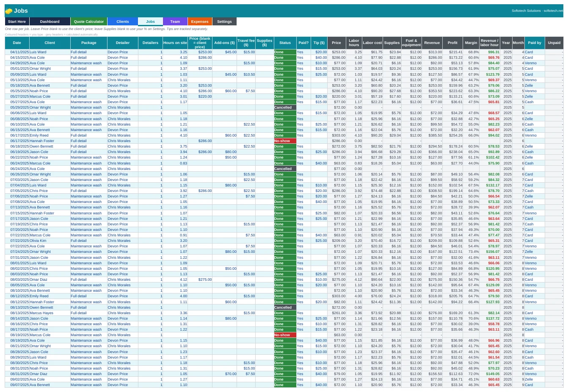This screenshot has height=392, width=568.
Task: Open the Quote Calculator tab
Action: (x=89, y=22)
